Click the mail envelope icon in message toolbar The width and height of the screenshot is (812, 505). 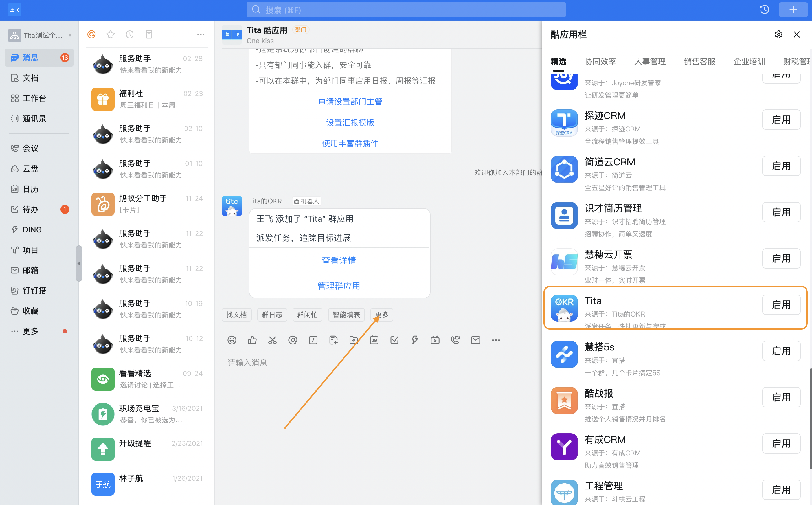pyautogui.click(x=476, y=340)
